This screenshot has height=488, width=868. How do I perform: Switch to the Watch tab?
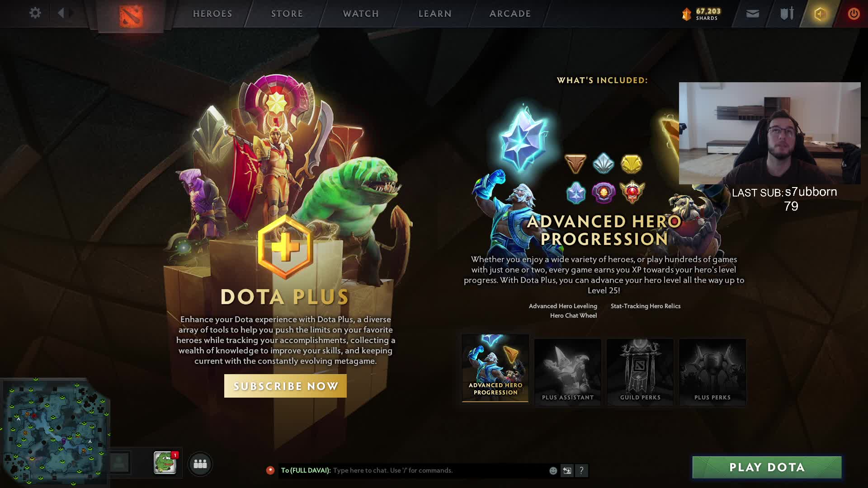point(361,14)
